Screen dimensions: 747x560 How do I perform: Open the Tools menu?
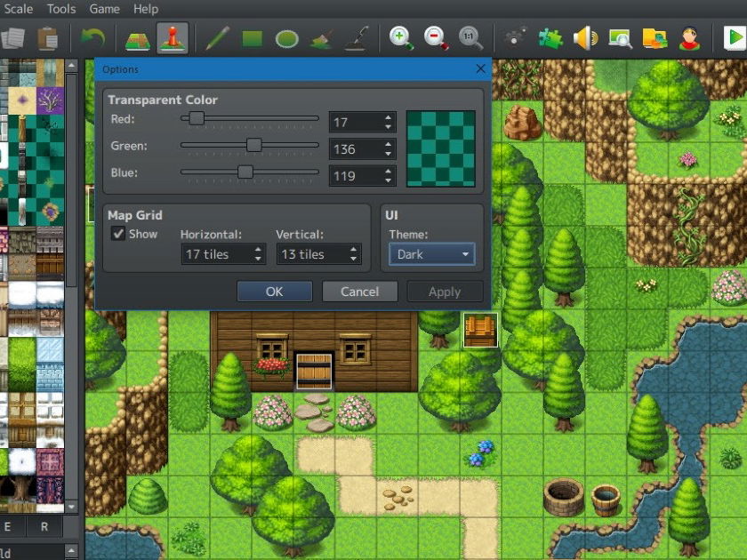click(x=61, y=9)
